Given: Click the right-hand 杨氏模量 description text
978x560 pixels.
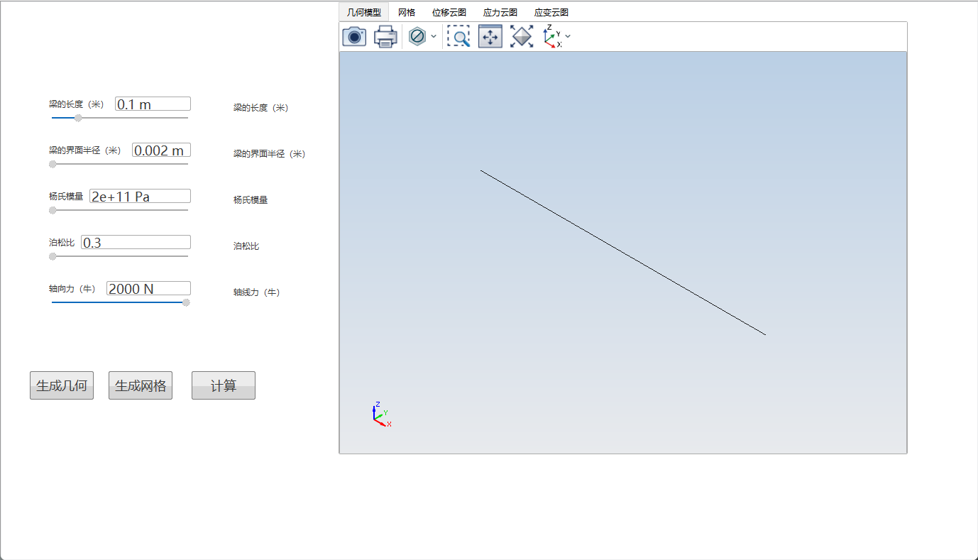Looking at the screenshot, I should [251, 200].
